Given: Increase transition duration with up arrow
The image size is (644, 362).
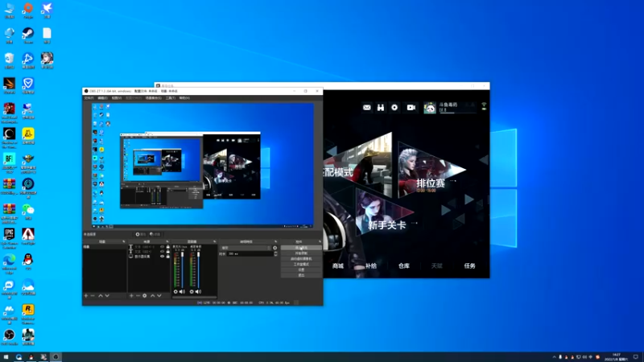Looking at the screenshot, I should 276,253.
